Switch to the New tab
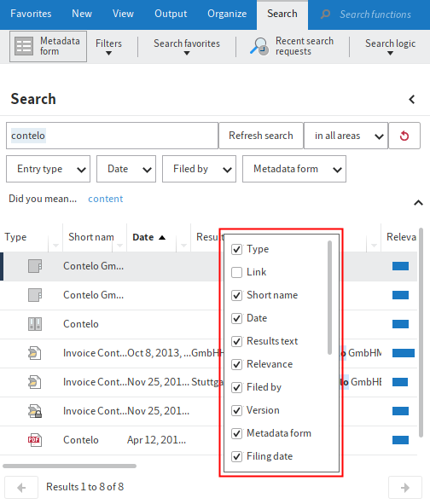The image size is (430, 504). pyautogui.click(x=82, y=14)
